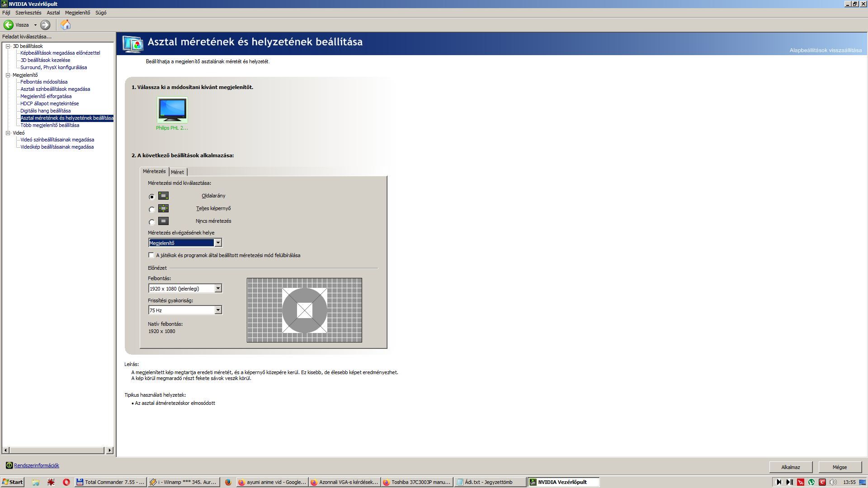Image resolution: width=868 pixels, height=488 pixels.
Task: Click the green Vissza back arrow icon
Action: (x=9, y=25)
